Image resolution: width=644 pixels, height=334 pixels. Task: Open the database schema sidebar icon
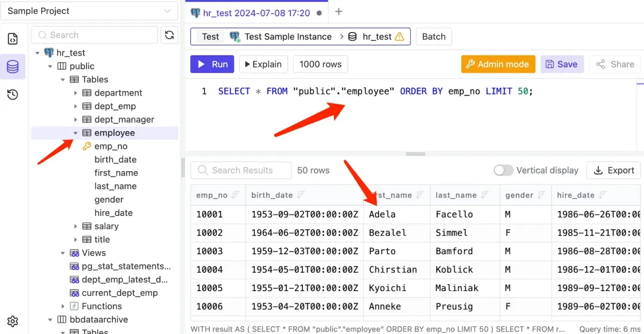tap(13, 67)
